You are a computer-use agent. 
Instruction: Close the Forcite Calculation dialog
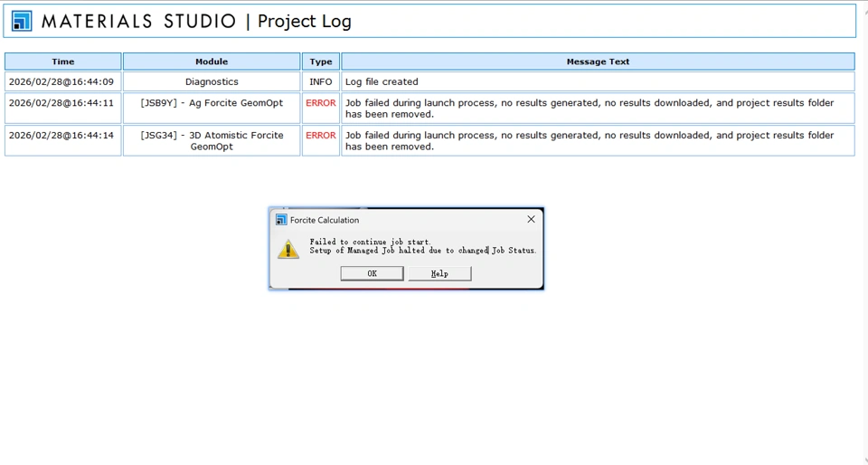click(x=531, y=219)
